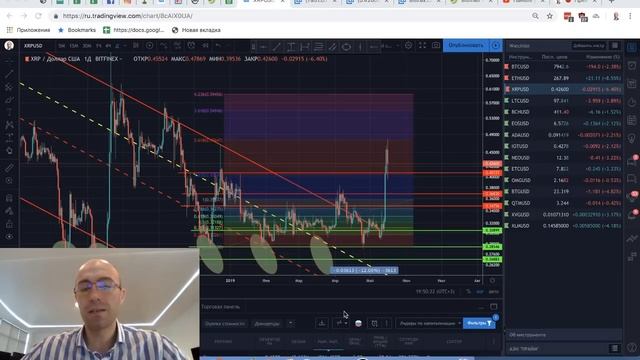
Task: Maximize the trading panel with square icon
Action: pyautogui.click(x=493, y=307)
